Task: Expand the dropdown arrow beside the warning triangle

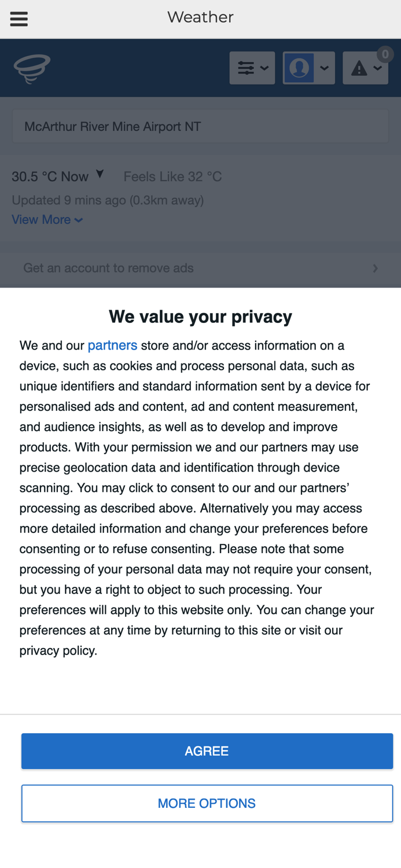Action: click(x=377, y=68)
